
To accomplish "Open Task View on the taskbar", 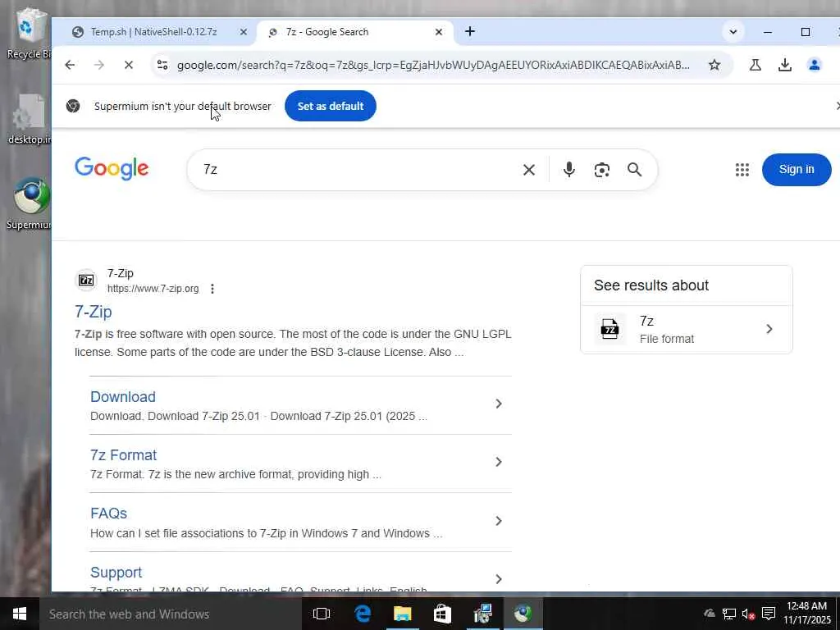I will click(322, 614).
